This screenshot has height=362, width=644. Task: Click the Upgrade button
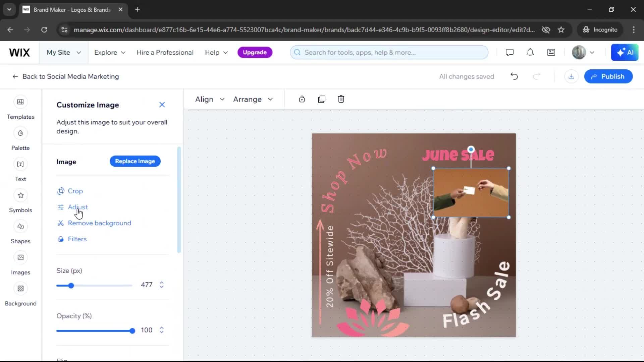point(255,52)
